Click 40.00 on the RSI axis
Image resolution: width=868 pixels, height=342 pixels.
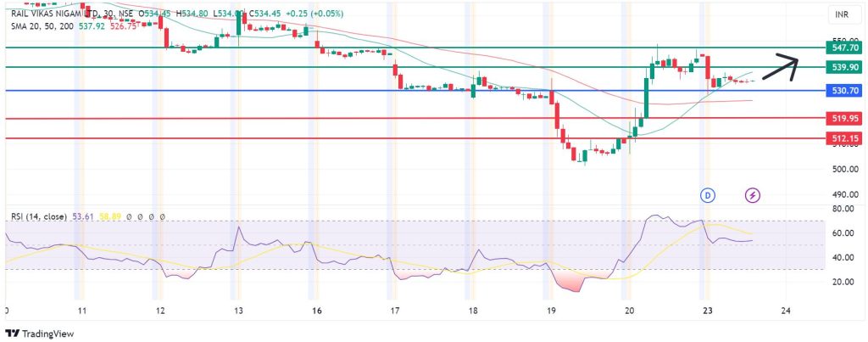pyautogui.click(x=843, y=257)
